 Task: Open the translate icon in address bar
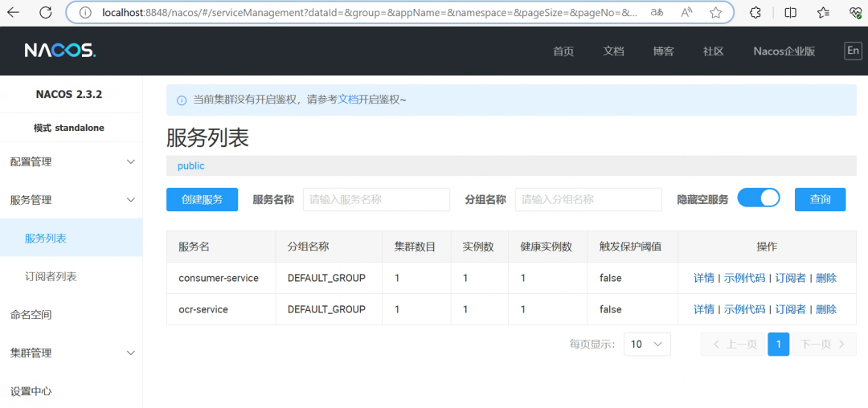pyautogui.click(x=657, y=13)
